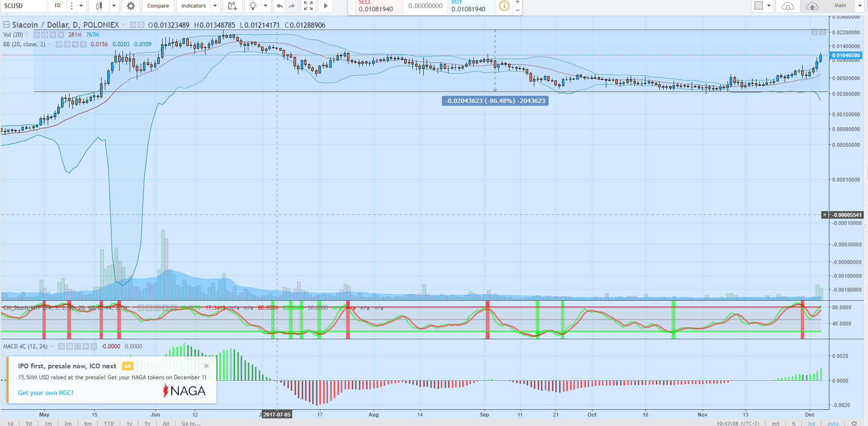The width and height of the screenshot is (868, 426).
Task: Click the SCUSD symbol search field
Action: [x=24, y=6]
